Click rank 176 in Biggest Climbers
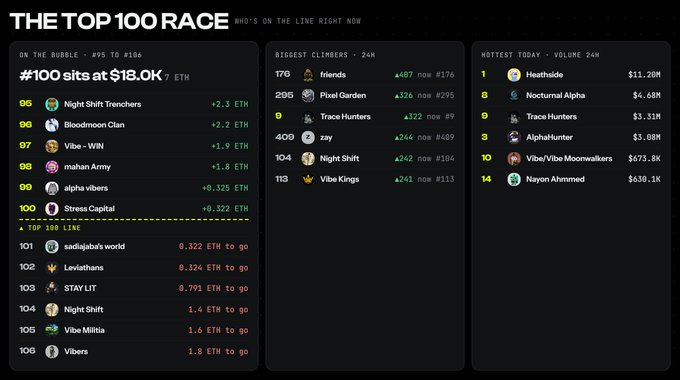The image size is (680, 380). click(x=282, y=74)
